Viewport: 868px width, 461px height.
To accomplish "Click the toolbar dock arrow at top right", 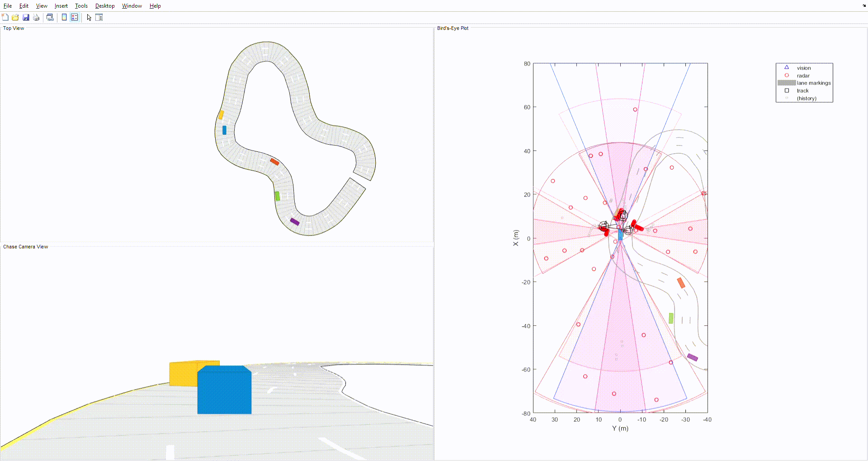I will coord(864,6).
